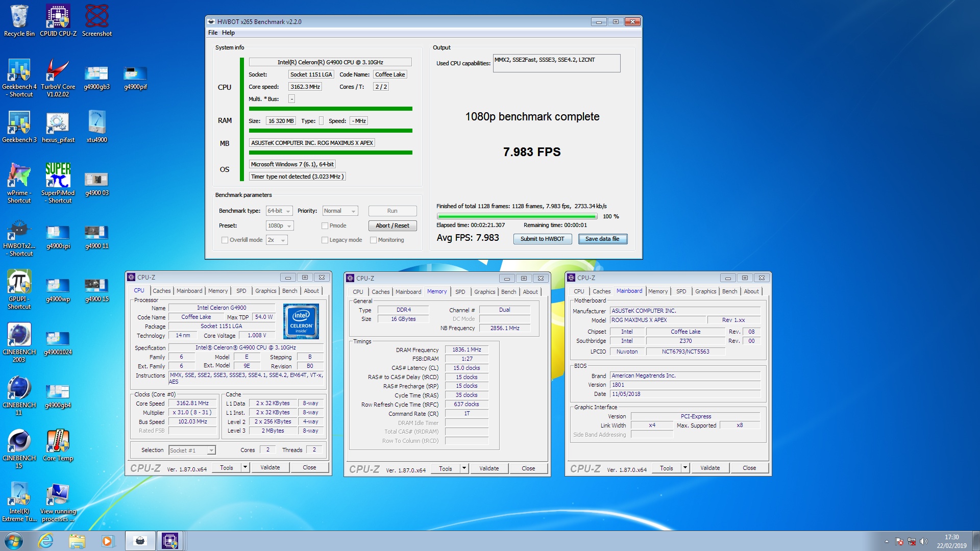Show hidden system tray icons arrow
This screenshot has width=980, height=551.
click(887, 541)
